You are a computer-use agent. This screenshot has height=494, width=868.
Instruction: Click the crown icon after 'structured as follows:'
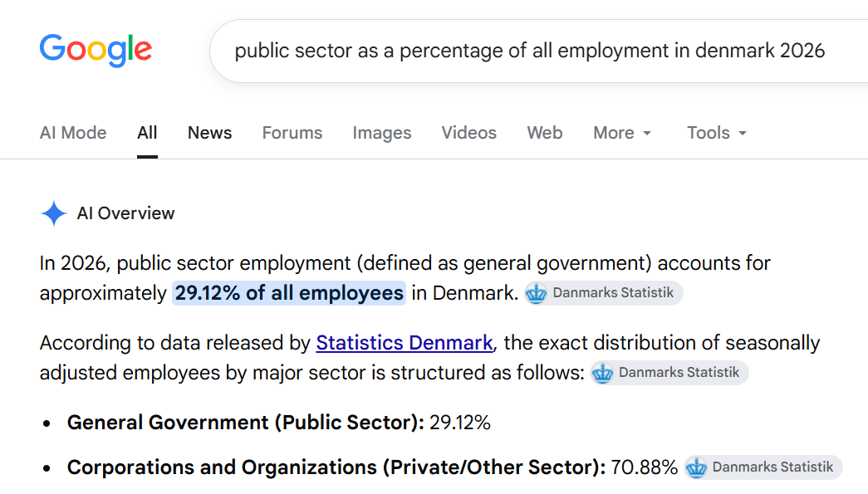tap(602, 373)
